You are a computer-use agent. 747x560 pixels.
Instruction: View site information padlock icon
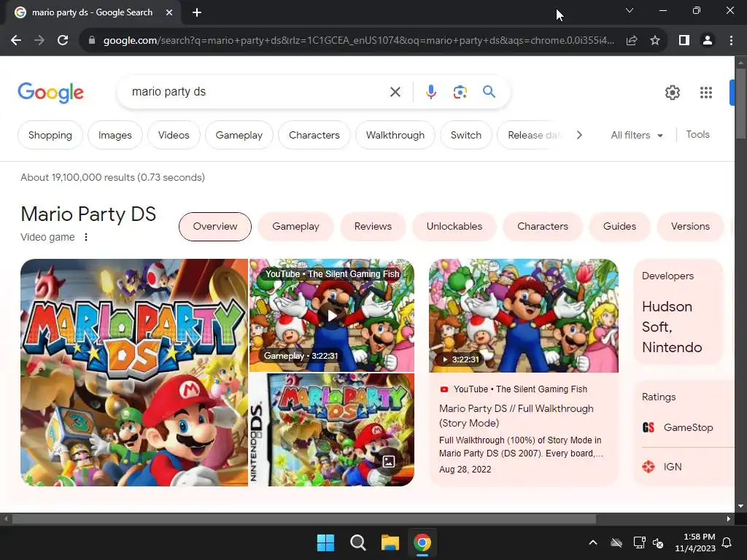click(x=92, y=41)
